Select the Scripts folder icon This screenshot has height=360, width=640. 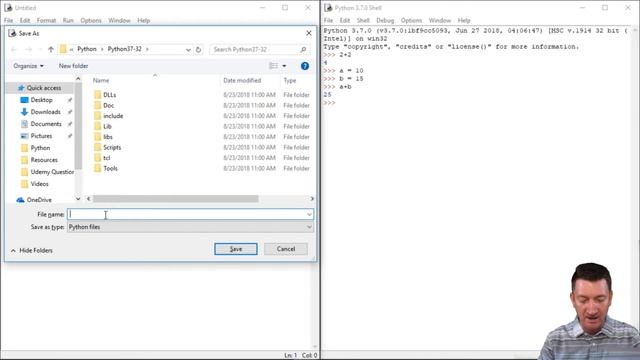98,147
